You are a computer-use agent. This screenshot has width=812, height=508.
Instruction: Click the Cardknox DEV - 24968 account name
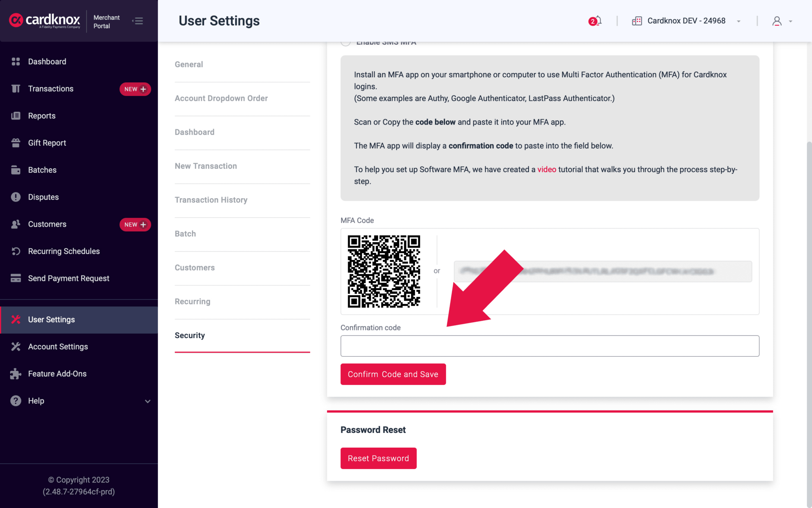686,21
